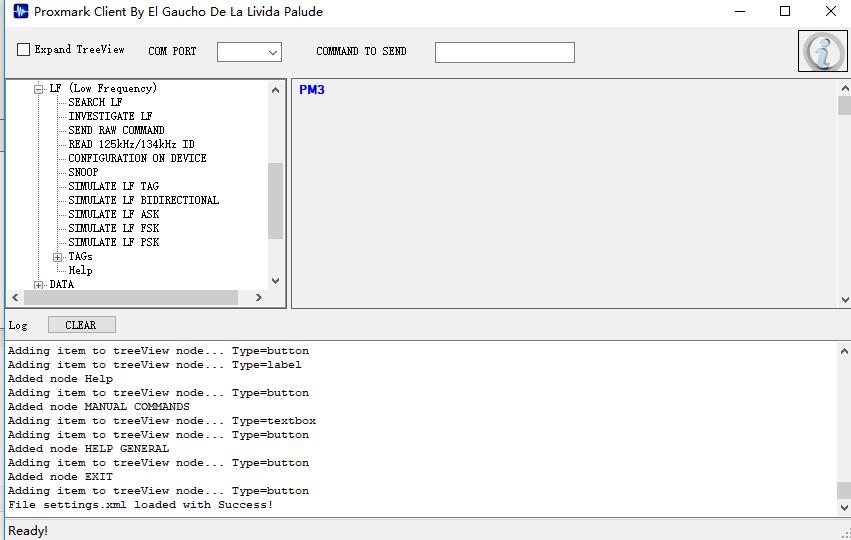Select INVESTIGATE LF tree item
The width and height of the screenshot is (851, 540).
point(110,116)
